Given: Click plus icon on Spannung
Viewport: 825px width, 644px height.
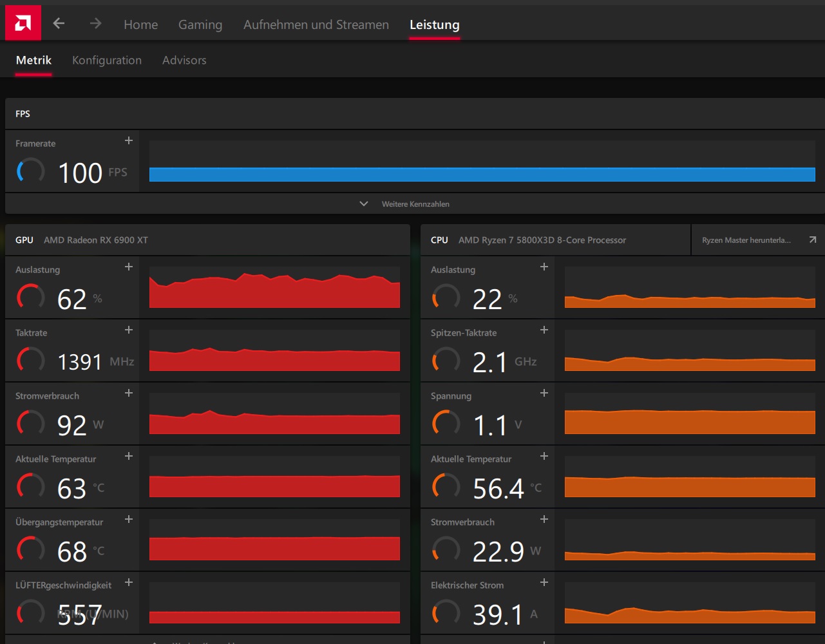Looking at the screenshot, I should click(x=544, y=393).
